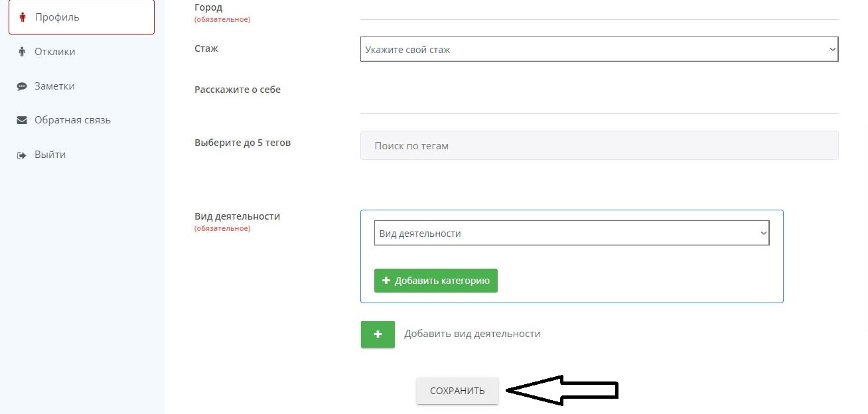Screen dimensions: 868x414
Task: Click the plus icon inside Добавить категорию
Action: 386,281
